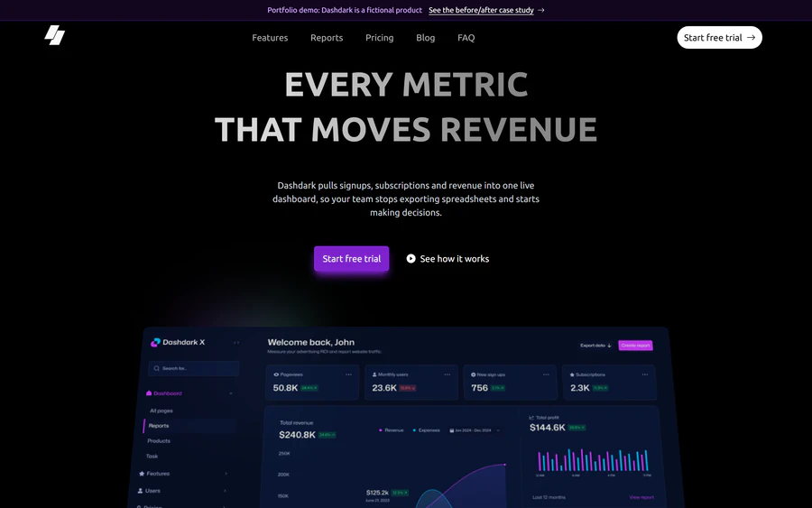
Task: Click the star icon beside sidebar Features
Action: coord(142,474)
